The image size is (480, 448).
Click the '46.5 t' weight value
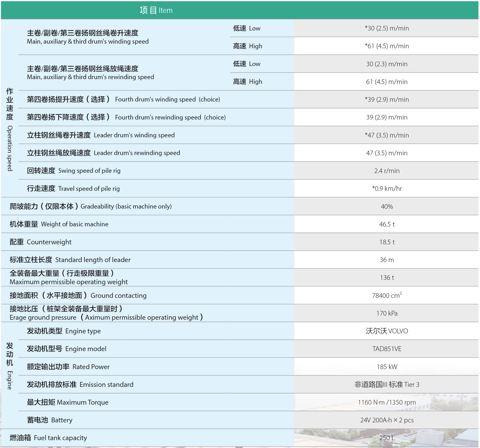click(387, 224)
